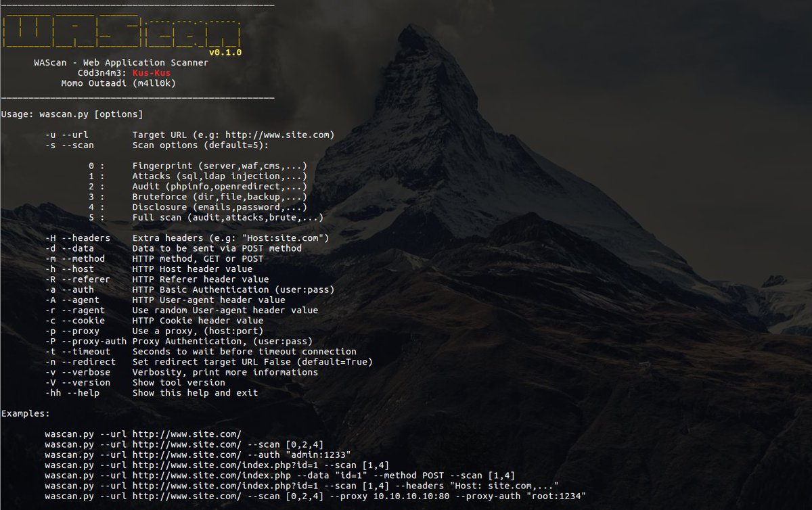Image resolution: width=812 pixels, height=510 pixels.
Task: Click the v0.1.0 version text
Action: [225, 52]
